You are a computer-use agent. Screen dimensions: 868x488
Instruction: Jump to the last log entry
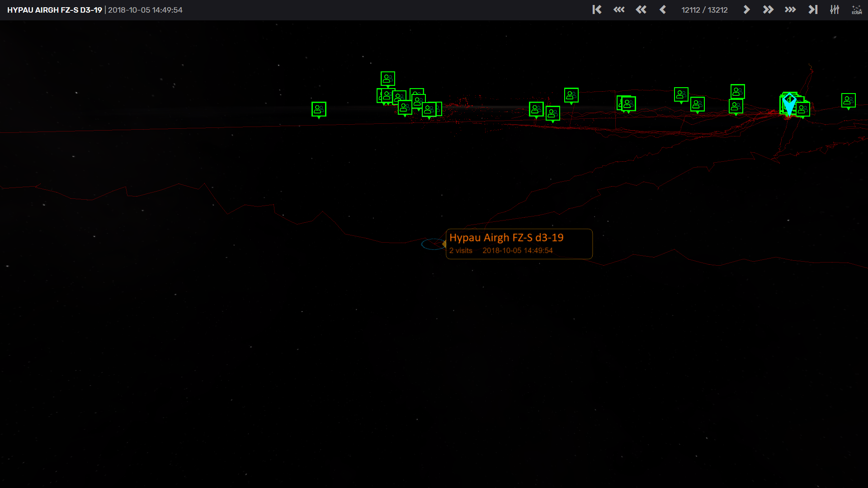coord(813,9)
